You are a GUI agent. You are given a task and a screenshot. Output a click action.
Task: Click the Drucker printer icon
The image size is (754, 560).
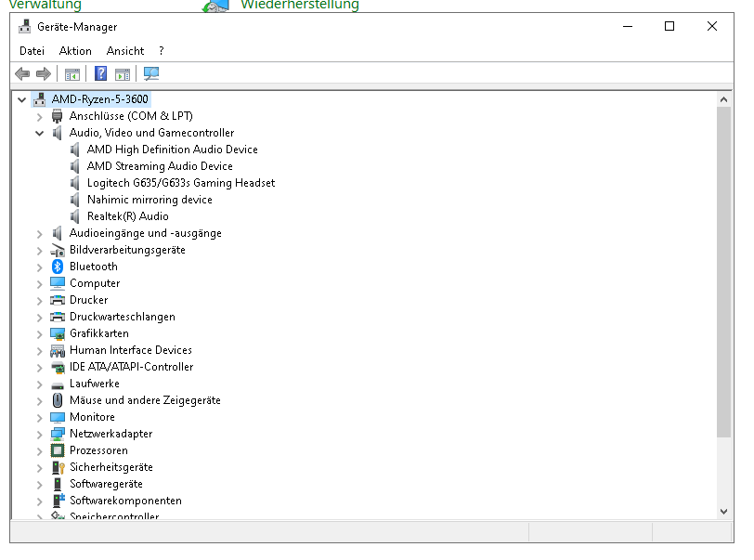click(58, 300)
